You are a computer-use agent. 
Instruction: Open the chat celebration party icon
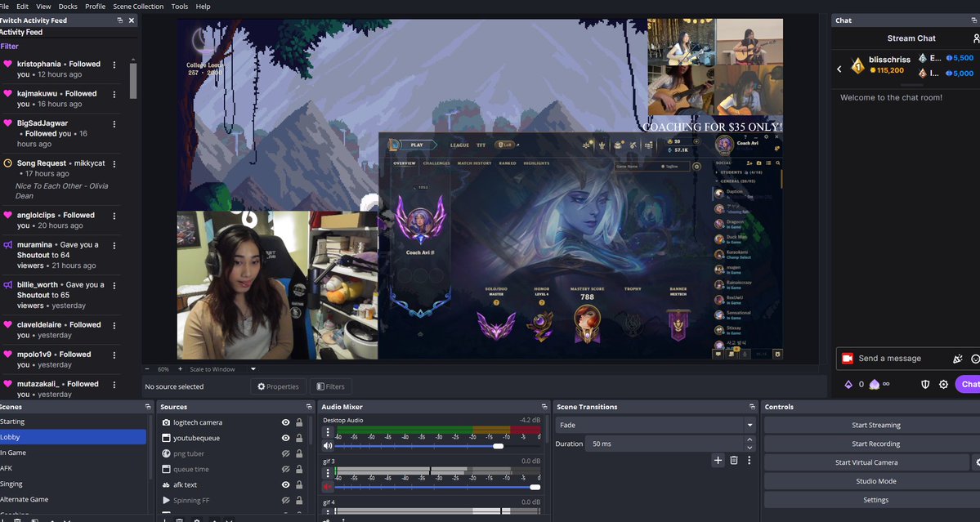pos(957,359)
